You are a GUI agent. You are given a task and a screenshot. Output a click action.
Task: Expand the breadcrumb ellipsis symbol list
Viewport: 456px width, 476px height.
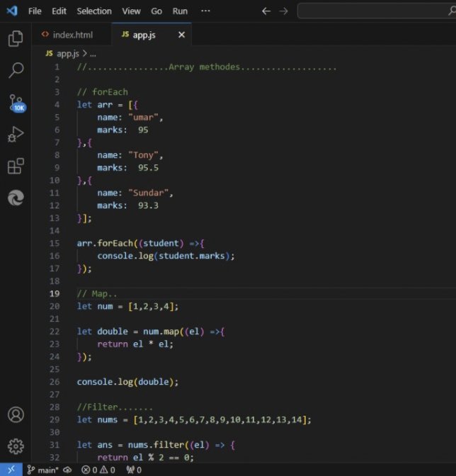coord(93,55)
